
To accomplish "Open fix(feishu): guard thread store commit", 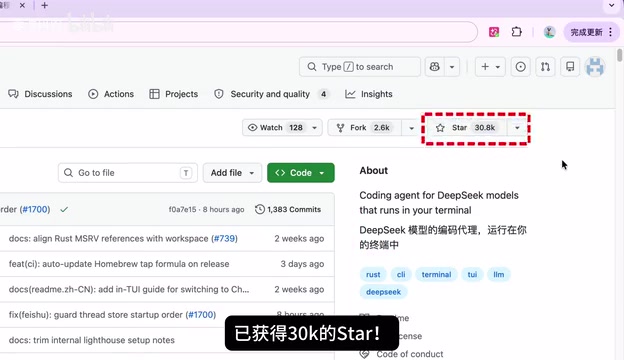I will coord(96,315).
